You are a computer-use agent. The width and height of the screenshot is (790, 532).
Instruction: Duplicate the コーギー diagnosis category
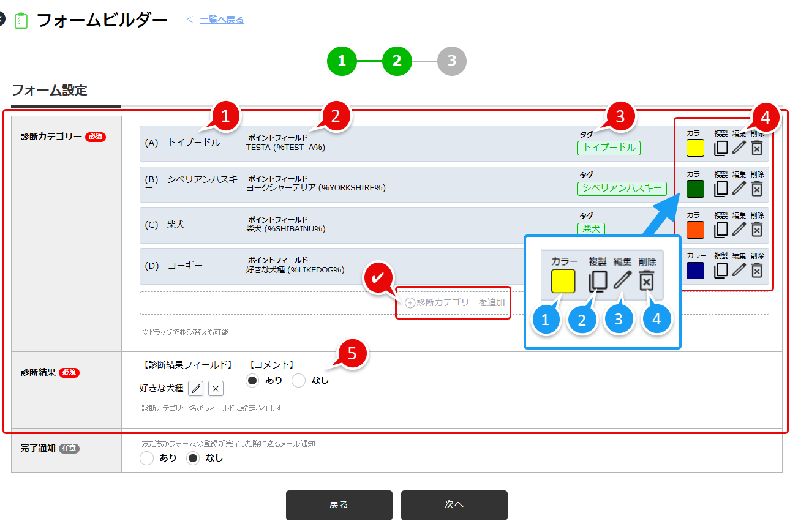721,269
